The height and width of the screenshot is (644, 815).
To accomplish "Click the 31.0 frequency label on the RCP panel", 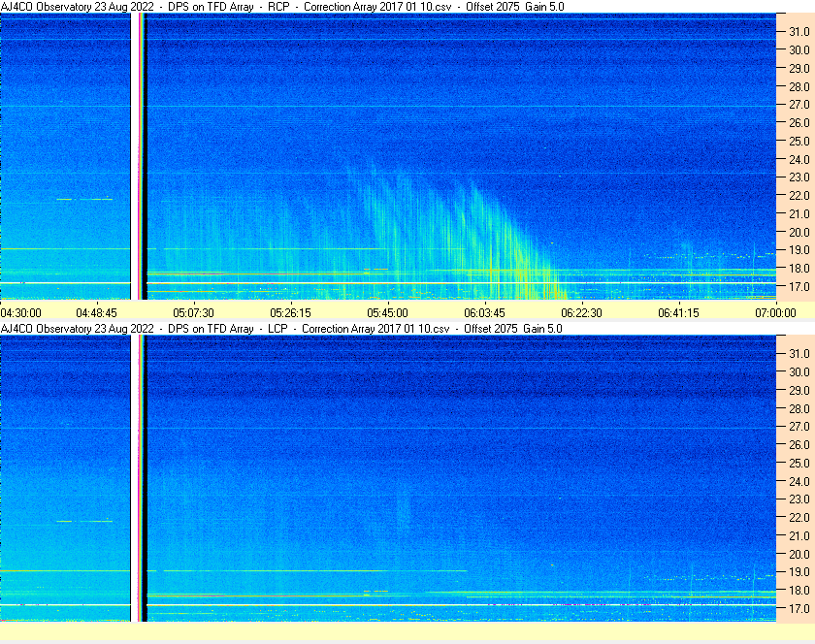I will click(799, 32).
